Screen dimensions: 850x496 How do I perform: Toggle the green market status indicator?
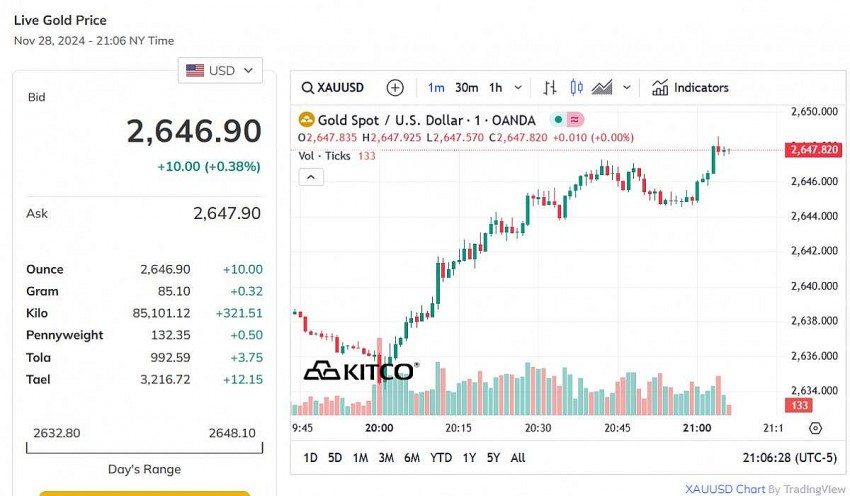point(557,120)
